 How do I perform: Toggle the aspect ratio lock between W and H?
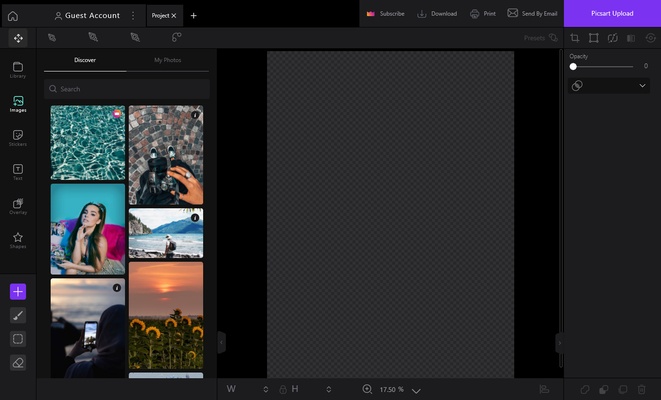point(283,389)
